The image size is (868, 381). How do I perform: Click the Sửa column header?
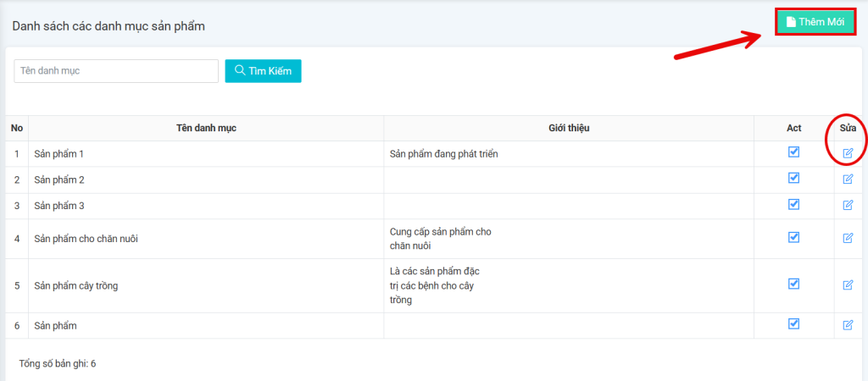tap(848, 128)
